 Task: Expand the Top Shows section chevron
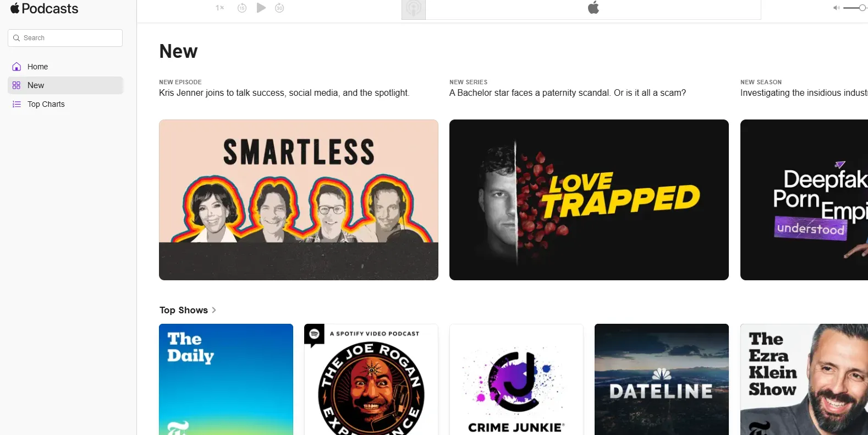coord(214,310)
